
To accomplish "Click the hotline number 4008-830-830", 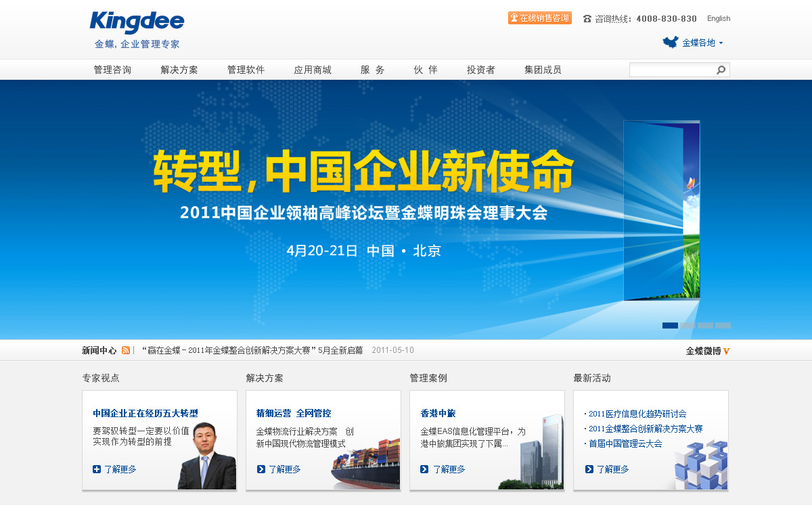I will tap(667, 19).
